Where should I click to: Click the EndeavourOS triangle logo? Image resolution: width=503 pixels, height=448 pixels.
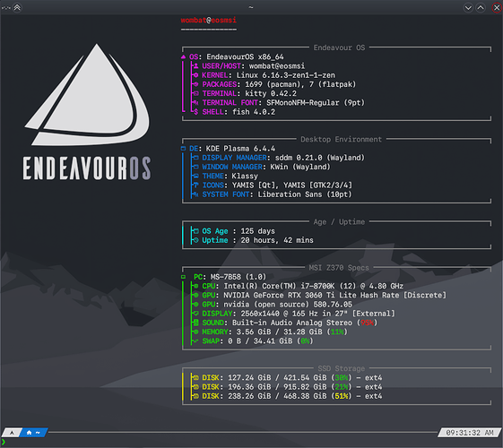click(87, 95)
